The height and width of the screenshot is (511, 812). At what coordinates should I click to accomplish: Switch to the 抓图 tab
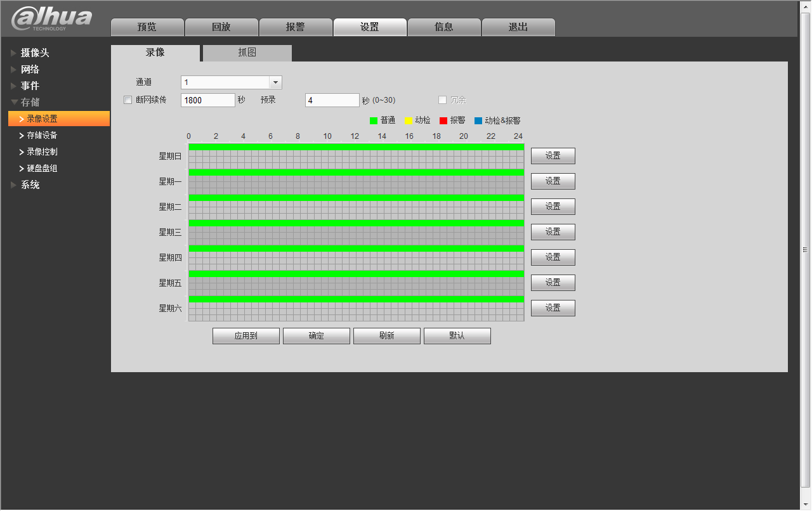(247, 53)
